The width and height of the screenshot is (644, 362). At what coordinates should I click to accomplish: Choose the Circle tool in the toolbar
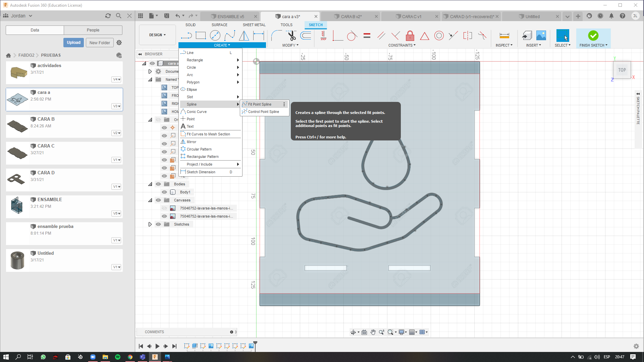(215, 36)
